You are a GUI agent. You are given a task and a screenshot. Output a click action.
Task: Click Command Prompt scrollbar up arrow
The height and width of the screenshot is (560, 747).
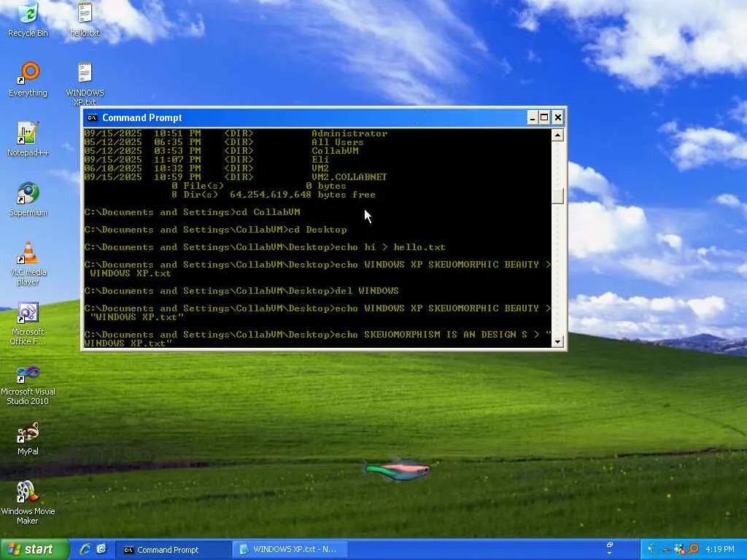point(557,135)
